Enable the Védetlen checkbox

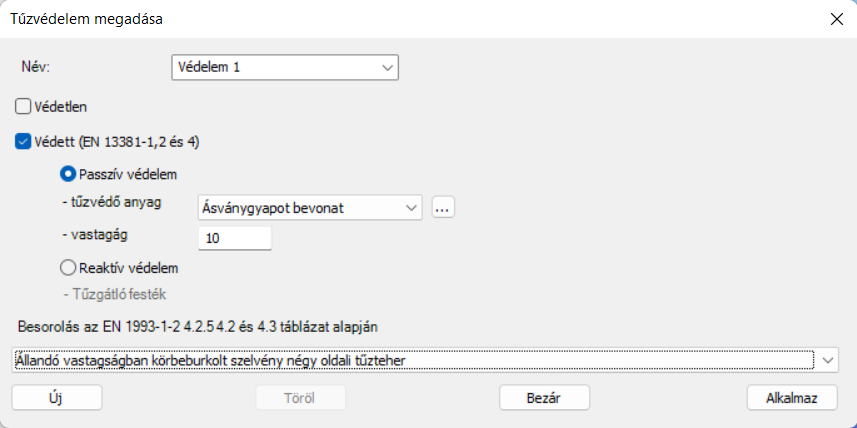click(x=22, y=107)
